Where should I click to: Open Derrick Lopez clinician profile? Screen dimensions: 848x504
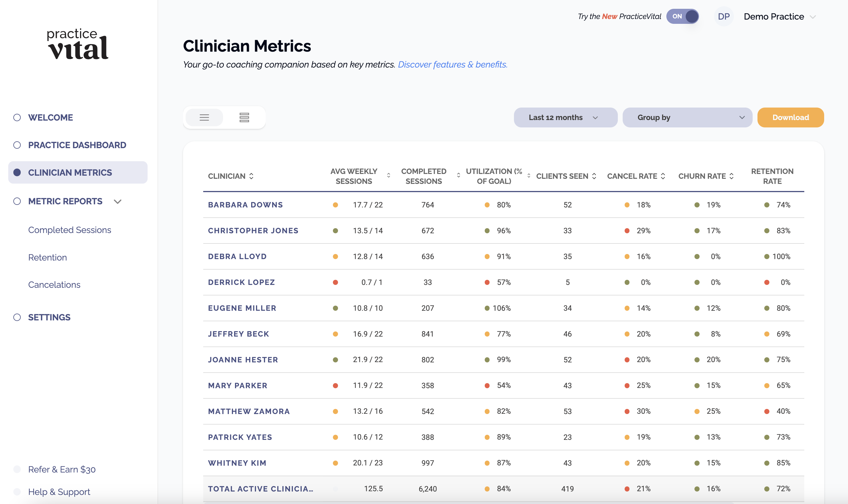click(x=241, y=282)
